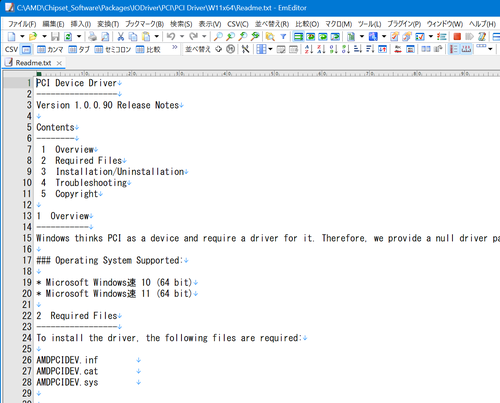Click the Copy icon

133,36
